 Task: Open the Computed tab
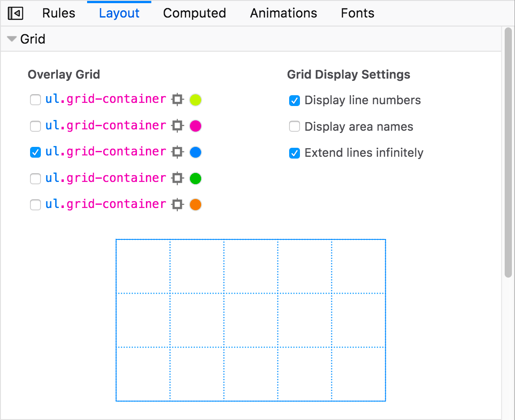click(194, 13)
